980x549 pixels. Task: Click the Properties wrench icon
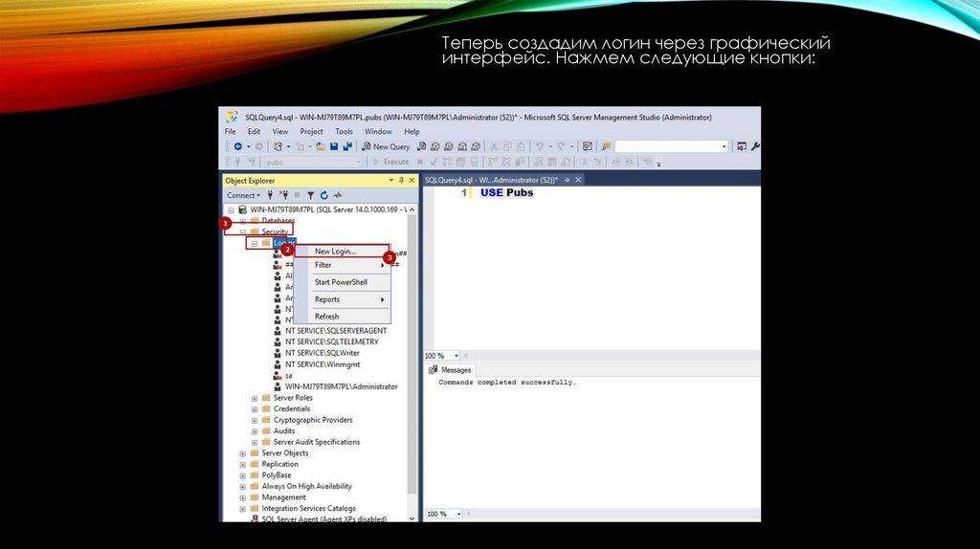coord(755,146)
